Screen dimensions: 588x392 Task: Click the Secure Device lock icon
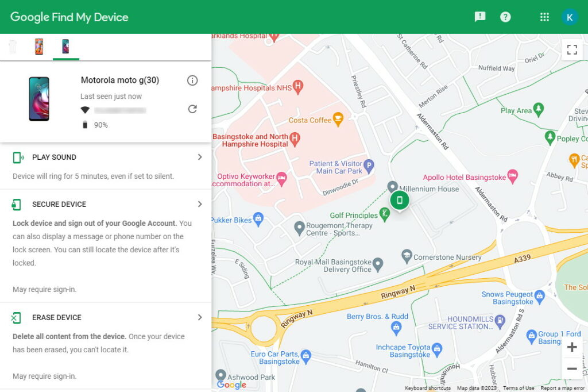pos(17,204)
